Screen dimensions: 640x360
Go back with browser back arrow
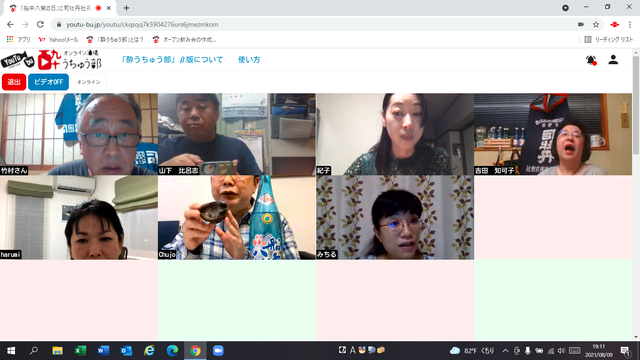click(x=11, y=24)
